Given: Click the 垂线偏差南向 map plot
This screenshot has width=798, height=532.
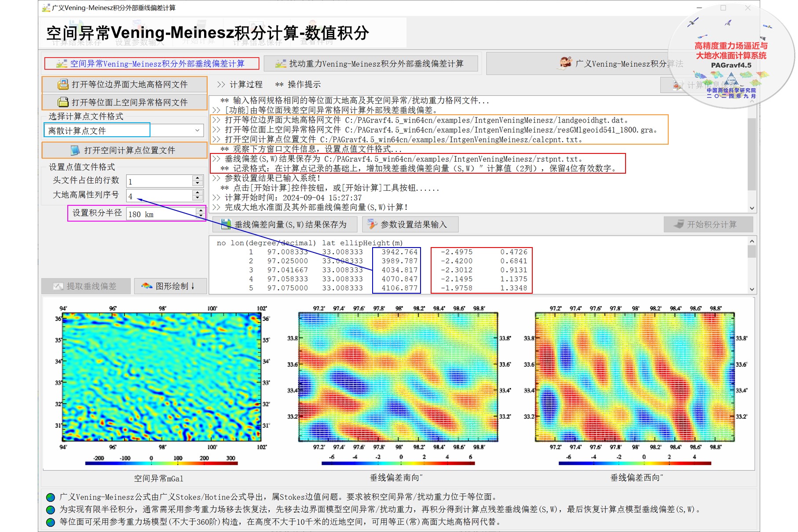Looking at the screenshot, I should click(399, 377).
